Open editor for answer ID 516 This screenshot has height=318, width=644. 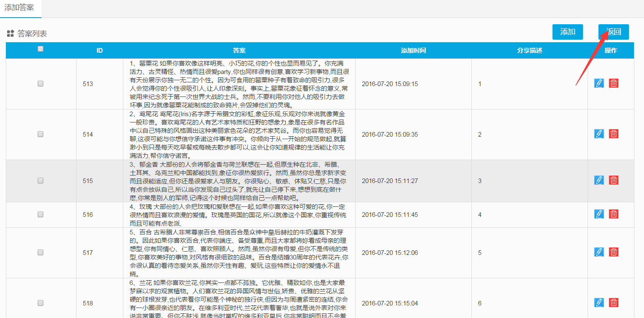(x=599, y=214)
